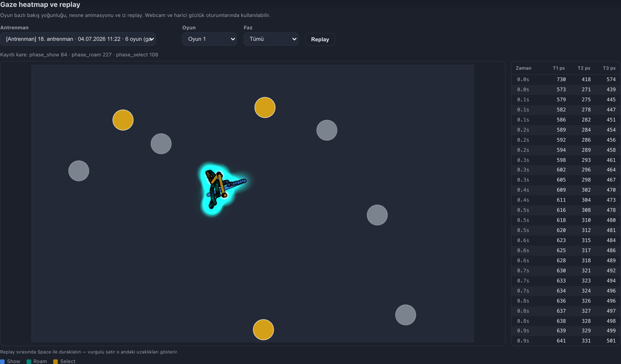Image resolution: width=621 pixels, height=364 pixels.
Task: Select the T1 cell with value 573
Action: pyautogui.click(x=561, y=89)
